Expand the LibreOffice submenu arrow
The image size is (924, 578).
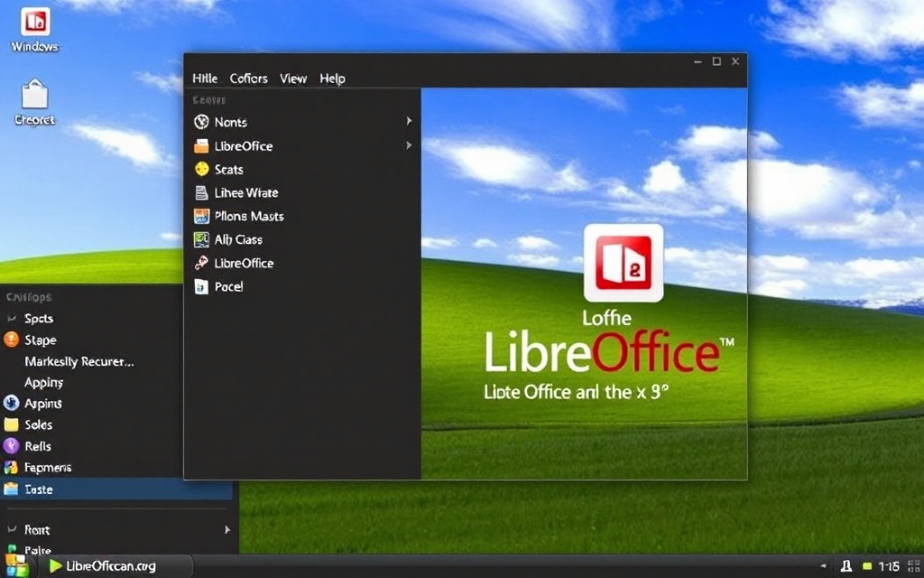click(x=409, y=145)
